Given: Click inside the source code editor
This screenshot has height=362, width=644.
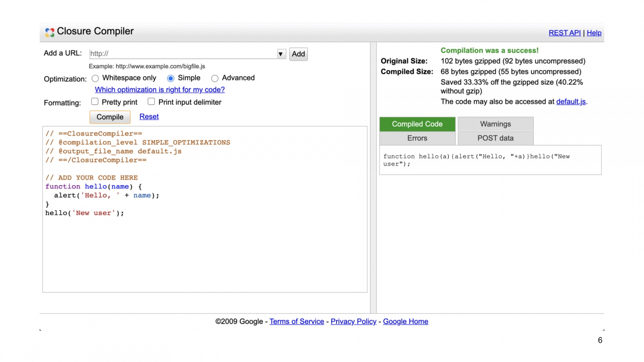Looking at the screenshot, I should 204,249.
